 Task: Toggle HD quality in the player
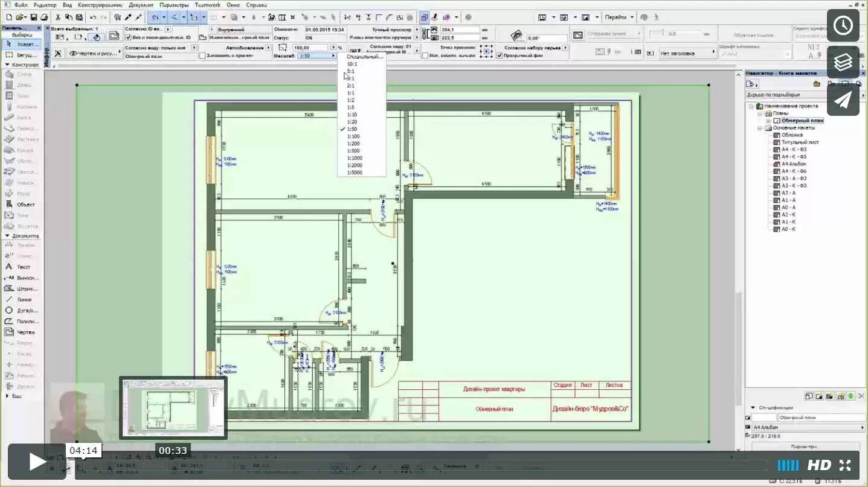click(819, 465)
